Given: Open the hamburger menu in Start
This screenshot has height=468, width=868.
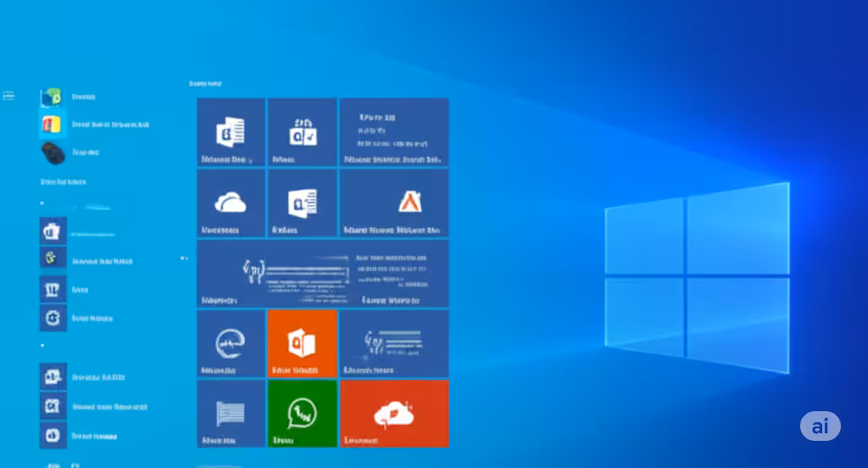Looking at the screenshot, I should [x=8, y=97].
